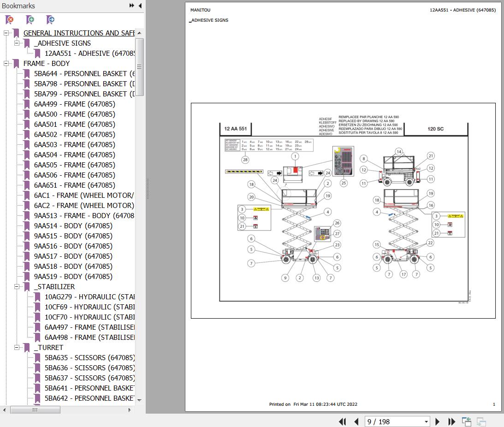Open bookmark 6AA499 - FRAME
This screenshot has width=504, height=427.
coord(74,104)
